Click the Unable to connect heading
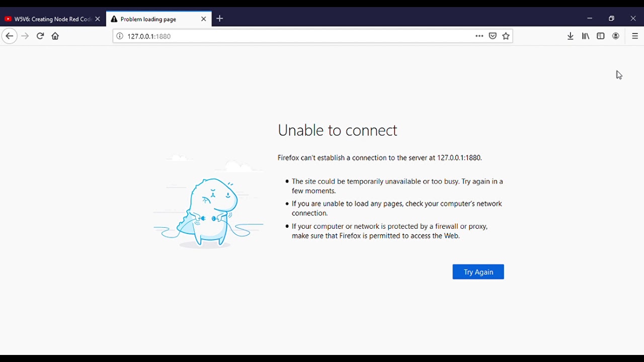This screenshot has width=644, height=362. coord(338,131)
